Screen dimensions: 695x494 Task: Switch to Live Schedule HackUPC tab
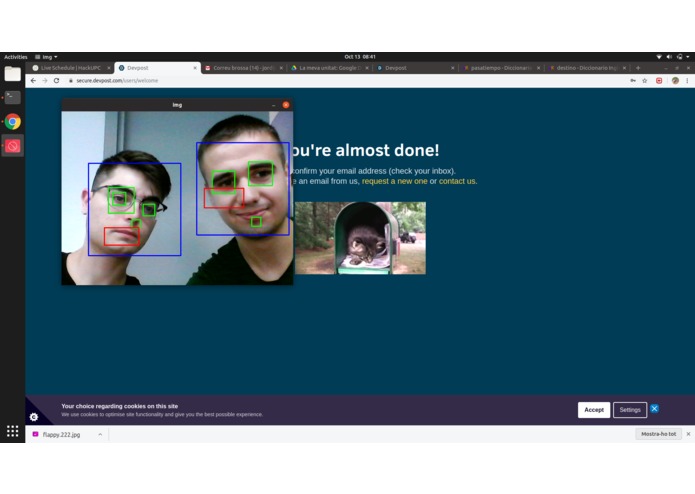pyautogui.click(x=70, y=68)
